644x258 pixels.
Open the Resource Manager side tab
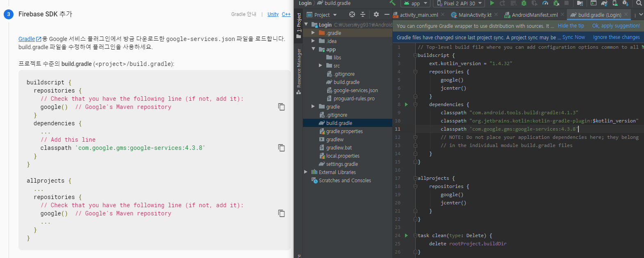pos(299,71)
